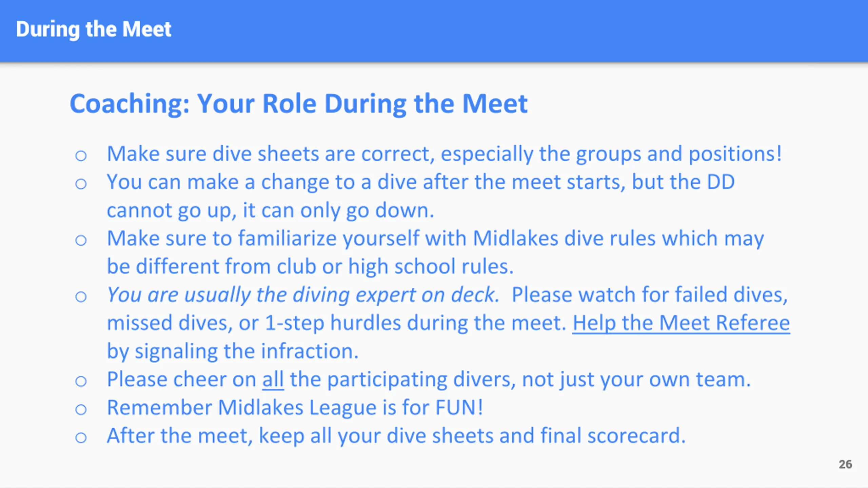Viewport: 868px width, 488px height.
Task: Select the 'Coaching: Your Role During the Meet' heading
Action: 298,104
